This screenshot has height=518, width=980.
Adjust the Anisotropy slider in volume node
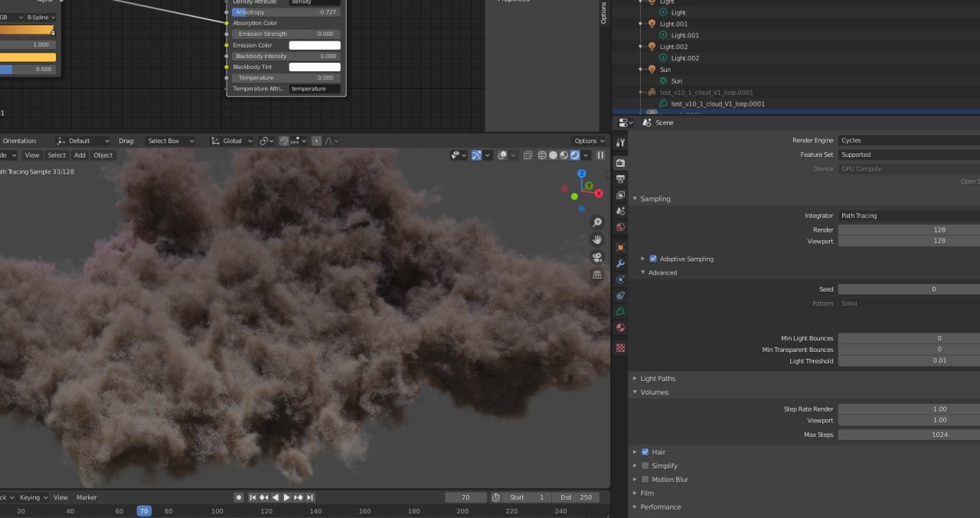[286, 12]
